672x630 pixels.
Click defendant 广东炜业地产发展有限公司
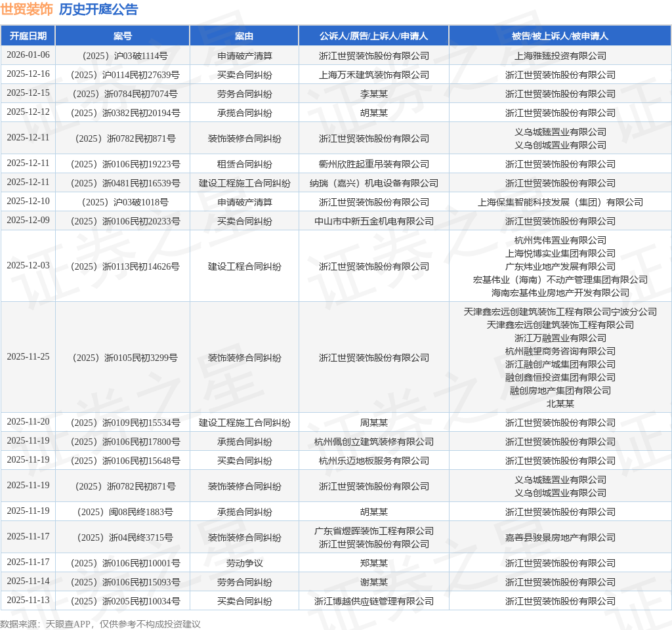point(560,266)
